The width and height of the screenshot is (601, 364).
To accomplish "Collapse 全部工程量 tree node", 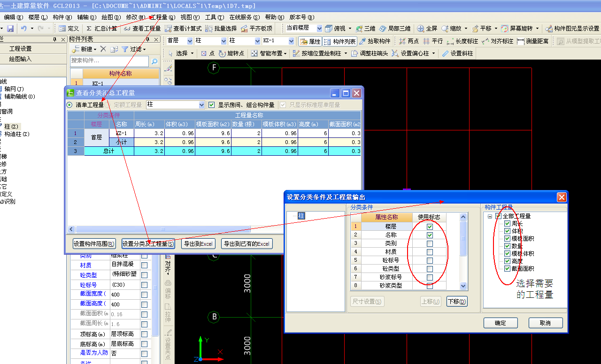I will pos(490,216).
